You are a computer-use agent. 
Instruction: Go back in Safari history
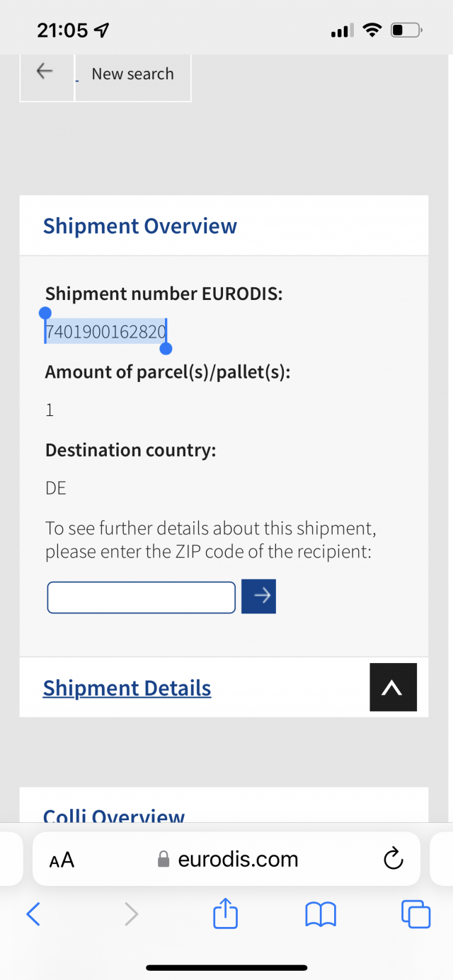click(x=33, y=915)
